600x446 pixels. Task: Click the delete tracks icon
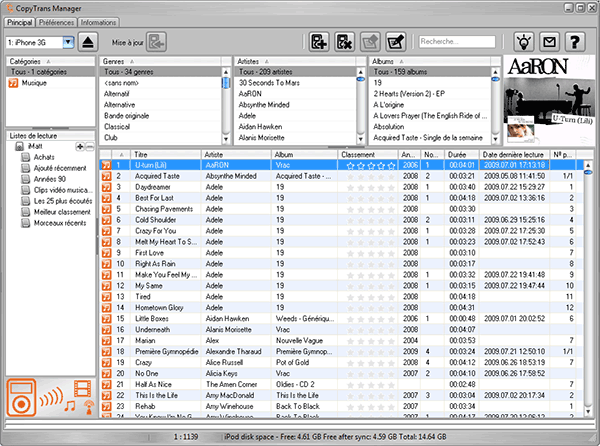(x=344, y=42)
